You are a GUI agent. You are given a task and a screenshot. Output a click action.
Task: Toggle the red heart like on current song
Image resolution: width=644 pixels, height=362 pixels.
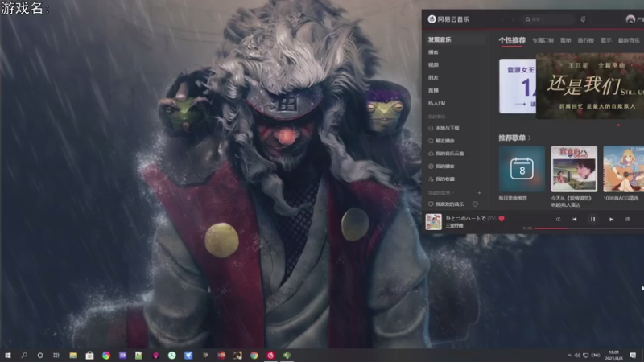(501, 219)
